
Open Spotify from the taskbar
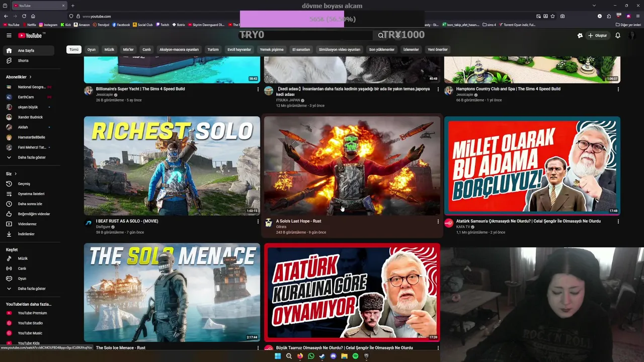(355, 356)
